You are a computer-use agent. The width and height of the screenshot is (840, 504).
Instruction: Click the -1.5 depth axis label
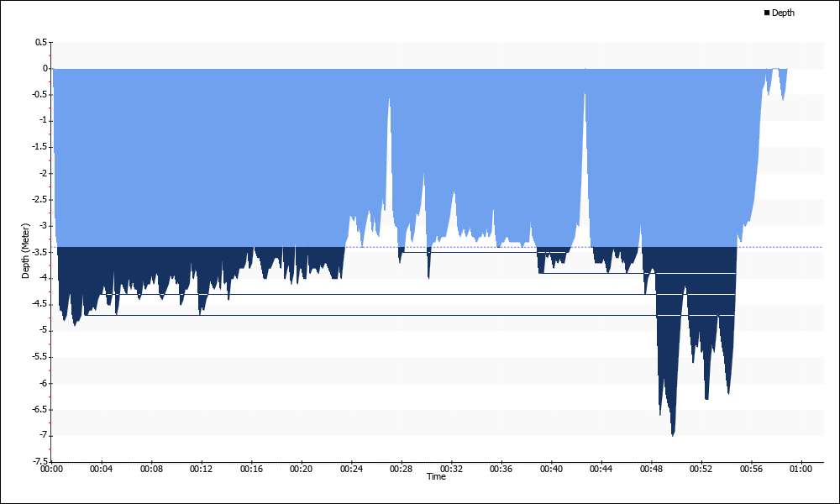39,147
